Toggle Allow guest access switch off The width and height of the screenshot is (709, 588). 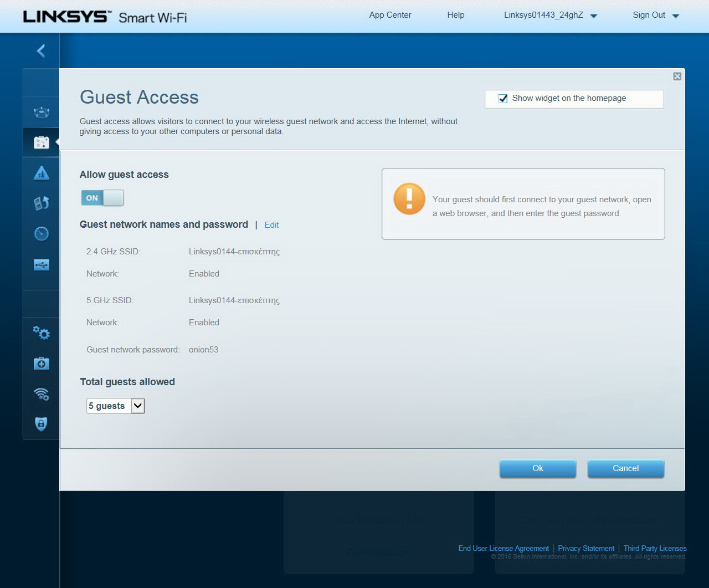click(x=102, y=198)
